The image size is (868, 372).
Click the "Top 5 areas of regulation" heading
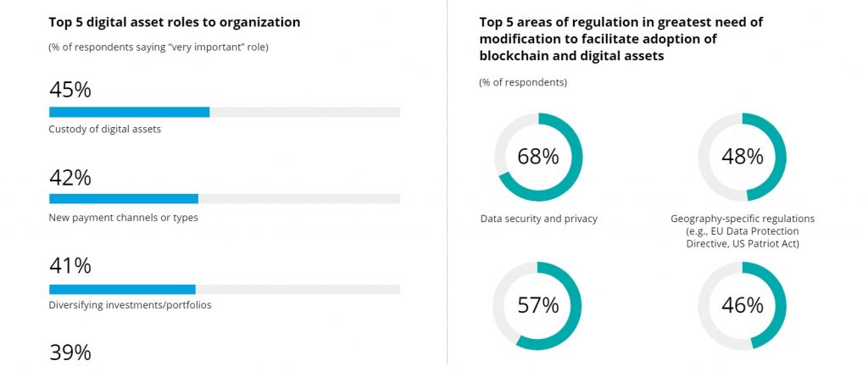(x=620, y=39)
